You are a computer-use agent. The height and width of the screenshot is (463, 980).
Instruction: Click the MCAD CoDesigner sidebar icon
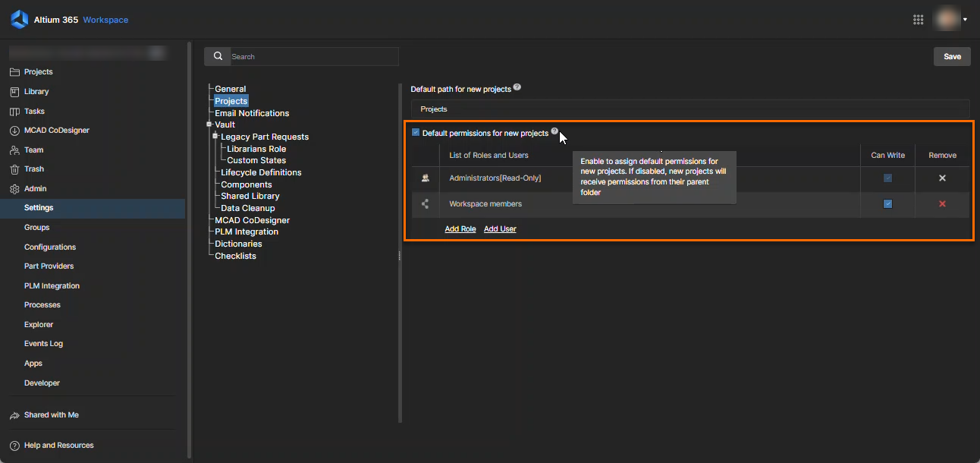tap(14, 131)
